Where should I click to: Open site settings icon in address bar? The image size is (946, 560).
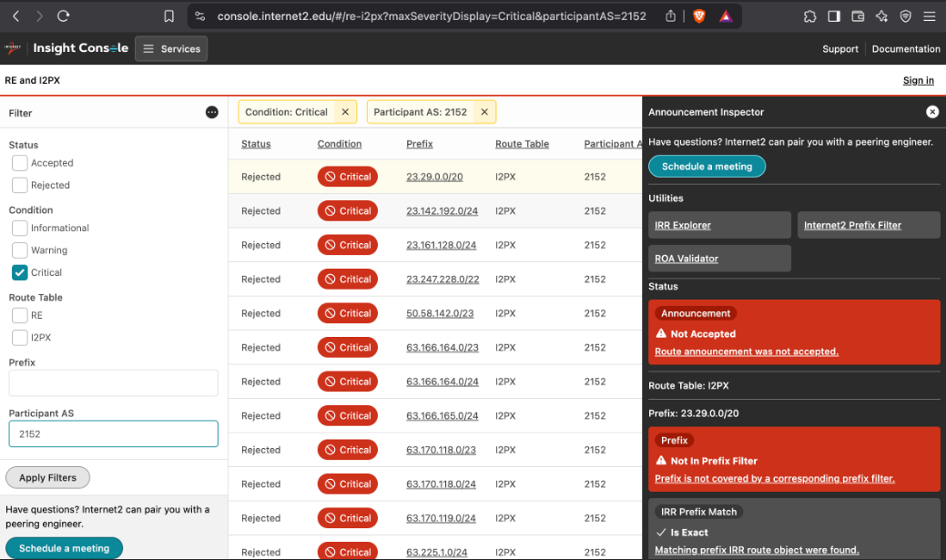[200, 16]
